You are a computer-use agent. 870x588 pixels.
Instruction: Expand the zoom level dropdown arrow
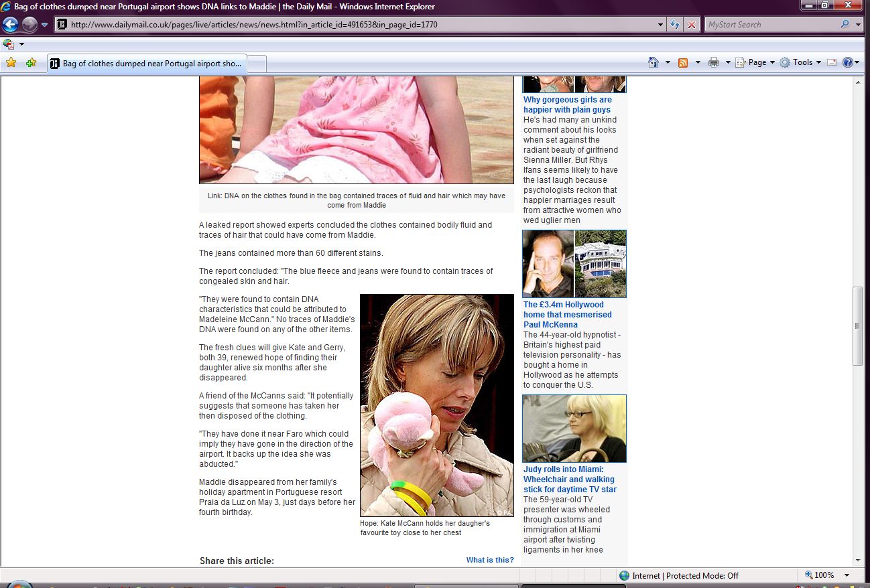[847, 575]
